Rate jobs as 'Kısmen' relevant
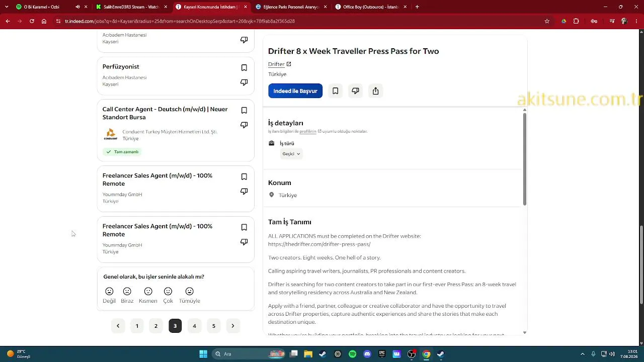Image resolution: width=644 pixels, height=362 pixels. (x=148, y=295)
